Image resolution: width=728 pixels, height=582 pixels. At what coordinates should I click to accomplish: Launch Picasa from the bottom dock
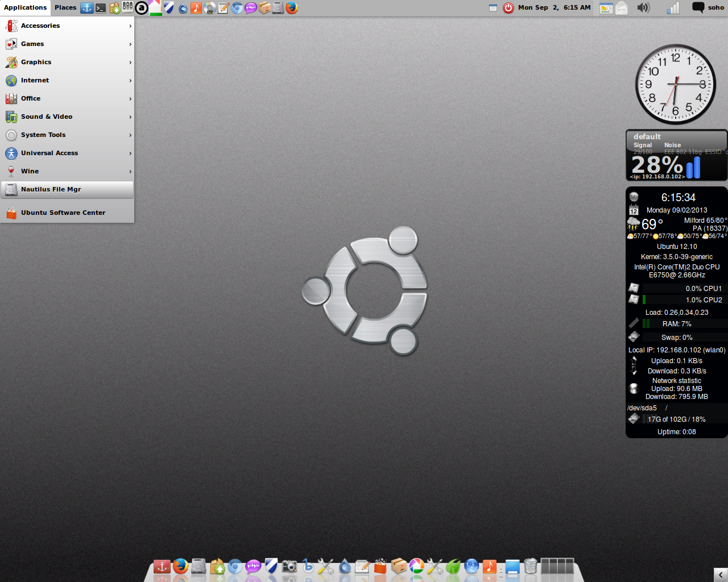(417, 566)
